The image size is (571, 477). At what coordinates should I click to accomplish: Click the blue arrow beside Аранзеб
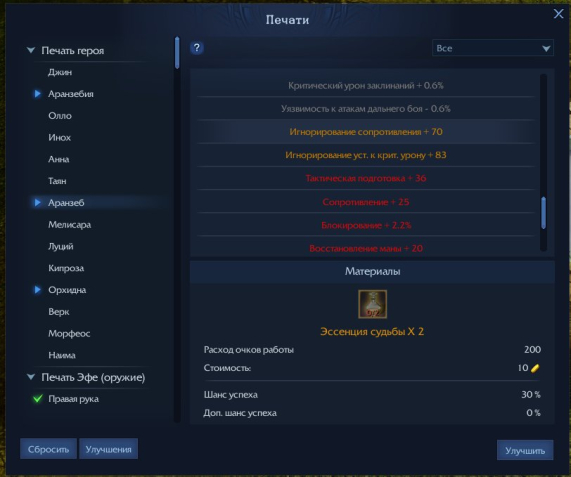coord(37,202)
